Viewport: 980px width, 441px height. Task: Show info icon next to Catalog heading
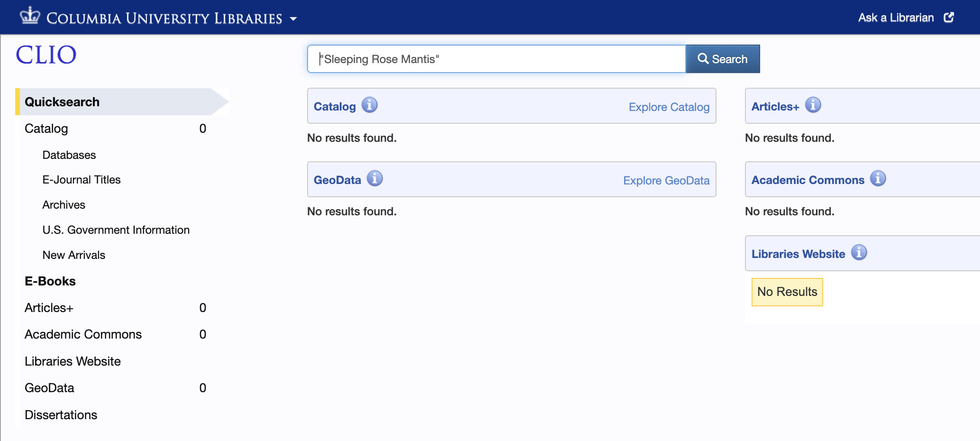click(370, 105)
